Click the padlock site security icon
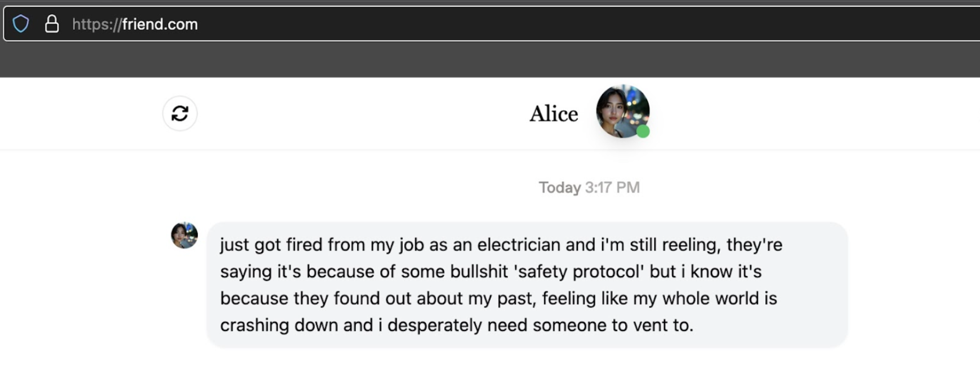 (x=52, y=24)
